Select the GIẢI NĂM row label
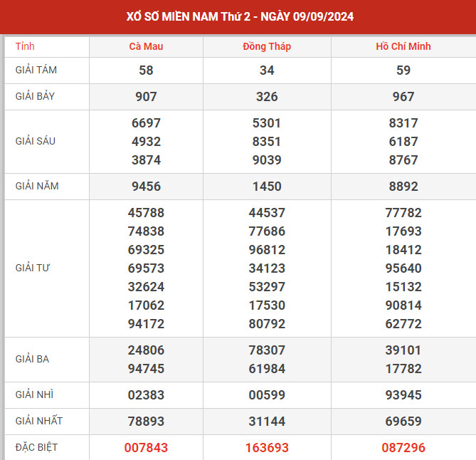Image resolution: width=476 pixels, height=460 pixels. pos(37,186)
